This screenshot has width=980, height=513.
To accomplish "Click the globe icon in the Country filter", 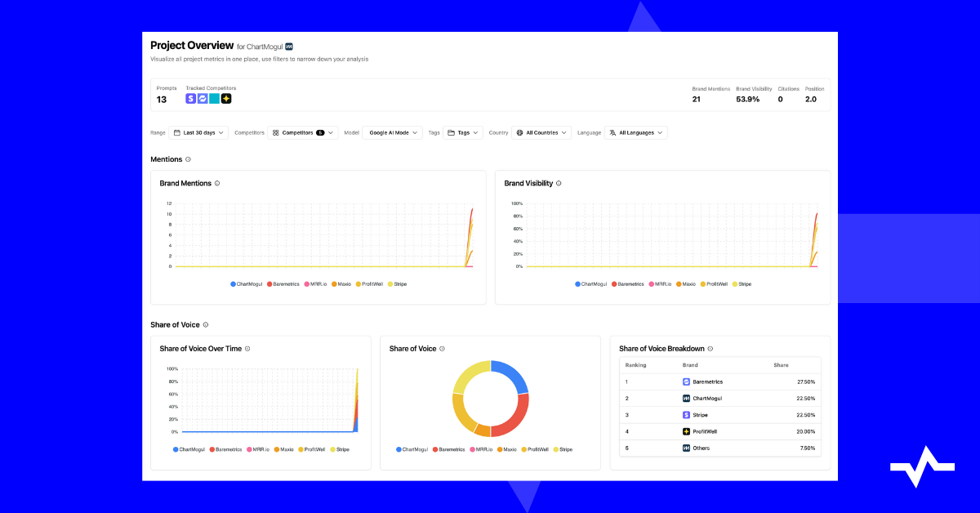I will [x=520, y=132].
